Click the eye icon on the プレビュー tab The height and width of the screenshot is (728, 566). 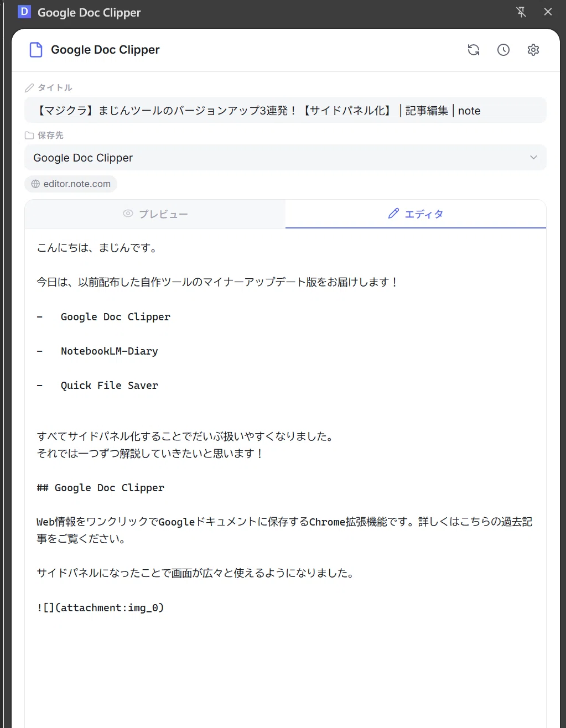128,214
